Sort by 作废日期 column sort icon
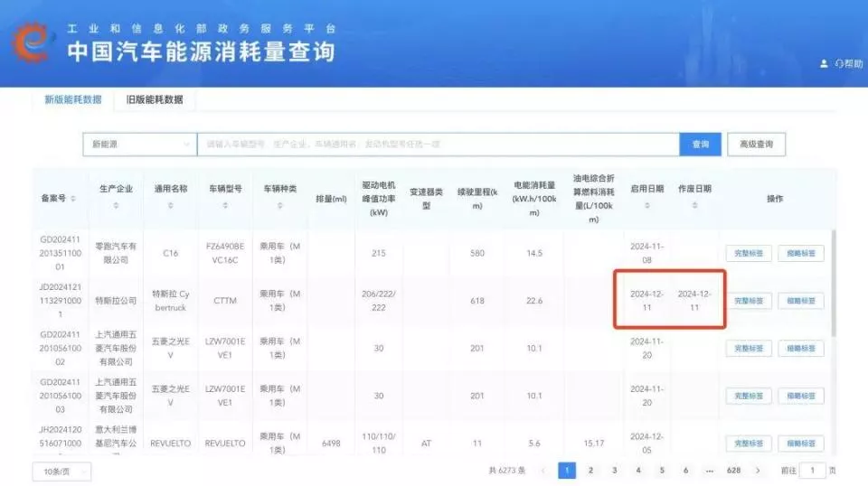Image resolution: width=868 pixels, height=486 pixels. pos(694,206)
